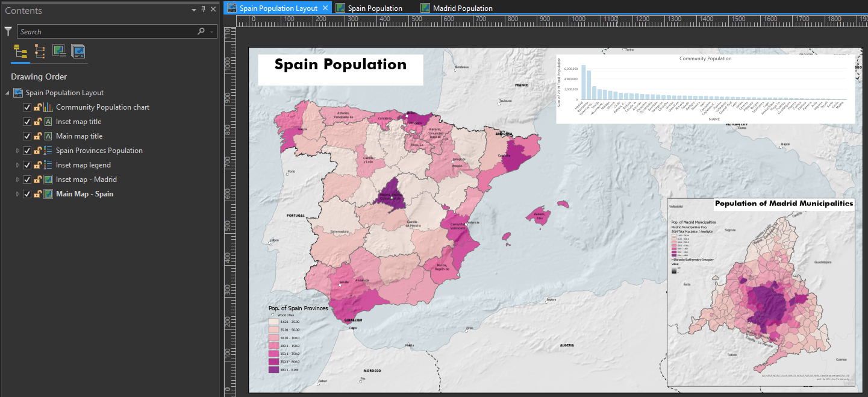Unlock icon next to Inset map - Madrid

point(38,179)
